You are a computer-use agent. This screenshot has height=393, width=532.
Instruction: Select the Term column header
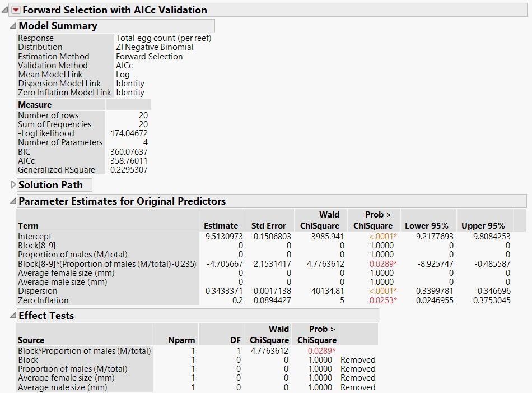[x=28, y=226]
